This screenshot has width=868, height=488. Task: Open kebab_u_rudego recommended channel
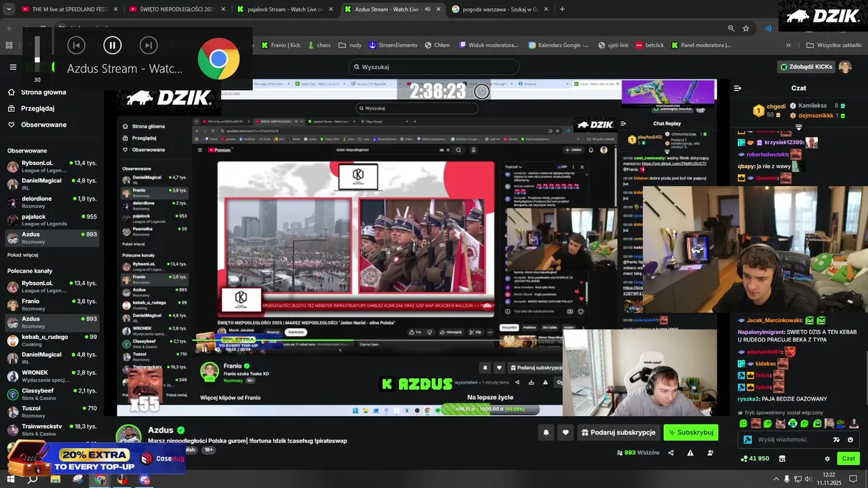point(52,340)
